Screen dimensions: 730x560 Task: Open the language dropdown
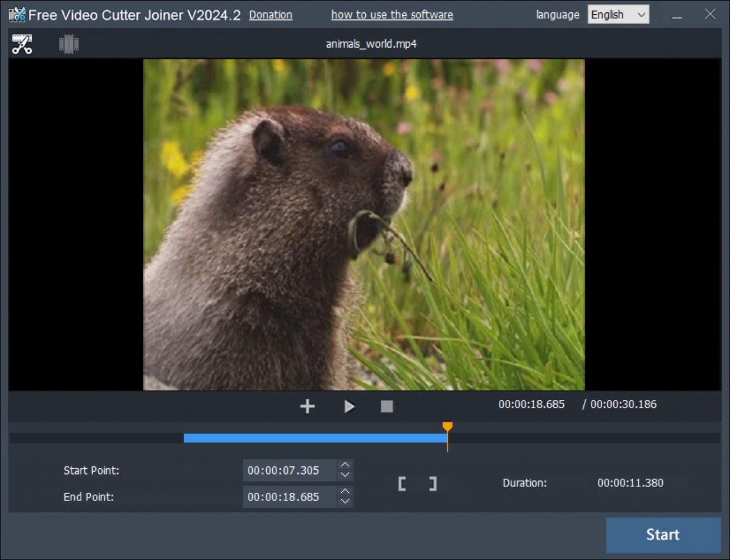click(x=617, y=14)
